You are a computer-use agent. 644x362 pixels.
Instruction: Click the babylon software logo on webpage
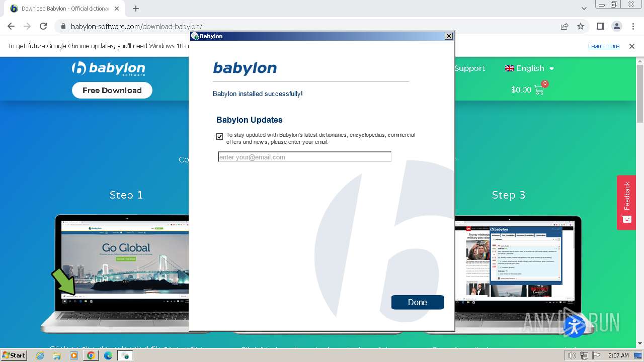(108, 68)
